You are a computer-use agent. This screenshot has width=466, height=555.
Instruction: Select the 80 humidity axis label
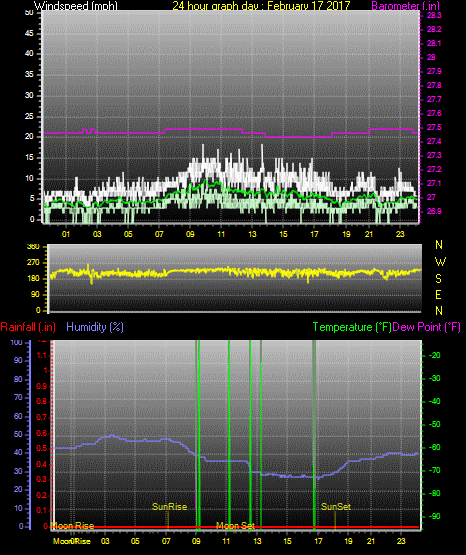(18, 379)
